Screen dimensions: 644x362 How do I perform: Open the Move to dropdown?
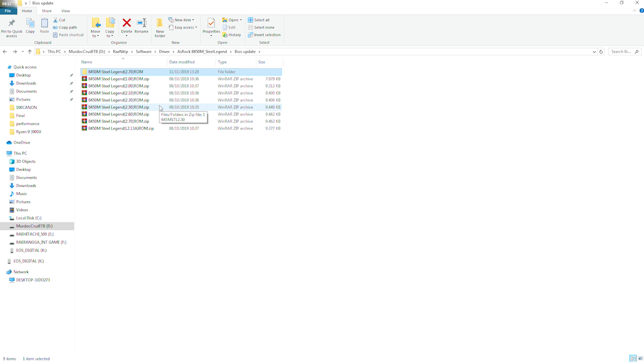click(x=96, y=28)
